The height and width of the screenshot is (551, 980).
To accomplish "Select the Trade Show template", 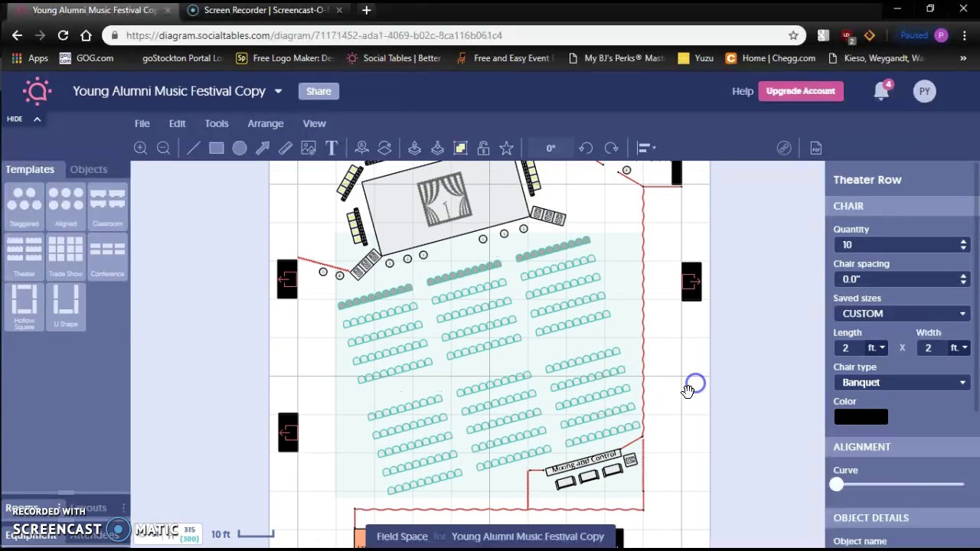I will (x=66, y=256).
